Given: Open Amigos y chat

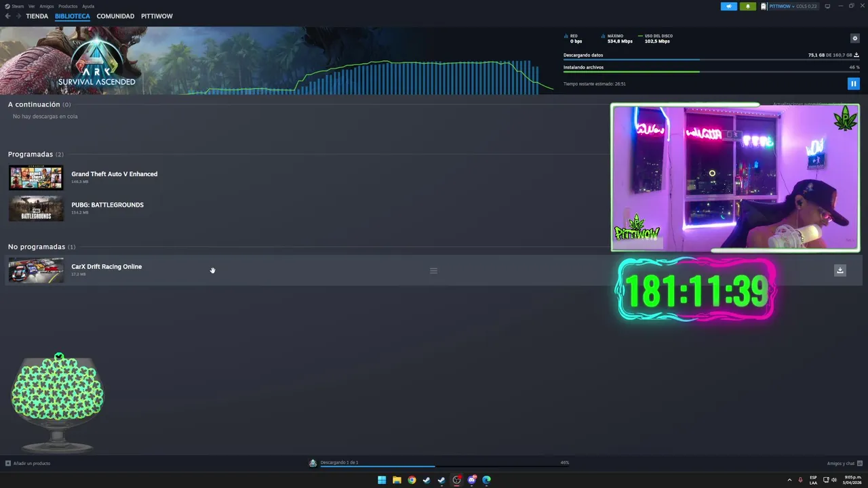Looking at the screenshot, I should coord(844,463).
